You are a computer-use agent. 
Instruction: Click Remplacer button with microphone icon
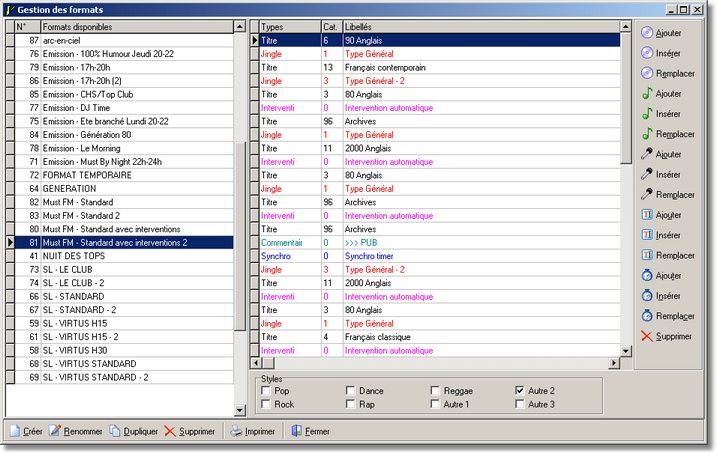[x=668, y=195]
